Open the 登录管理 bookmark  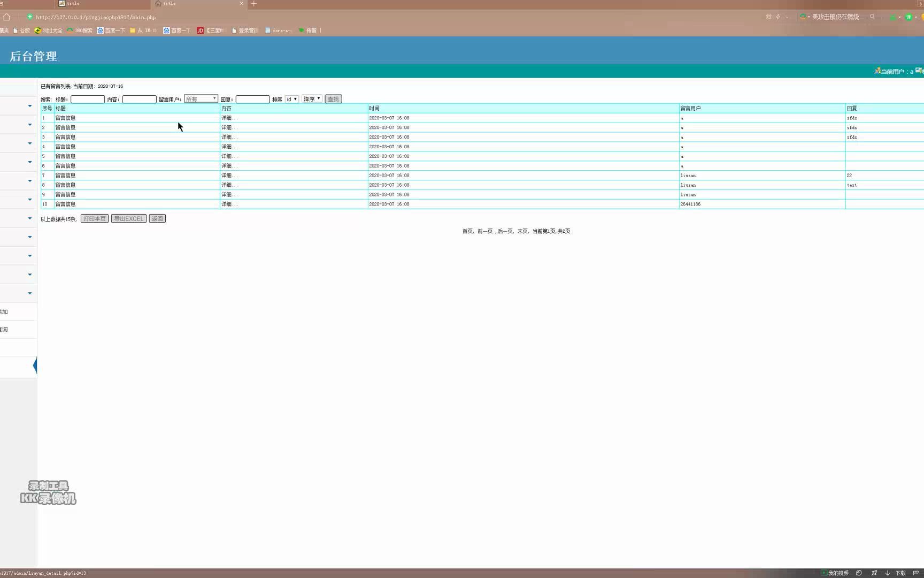point(245,31)
